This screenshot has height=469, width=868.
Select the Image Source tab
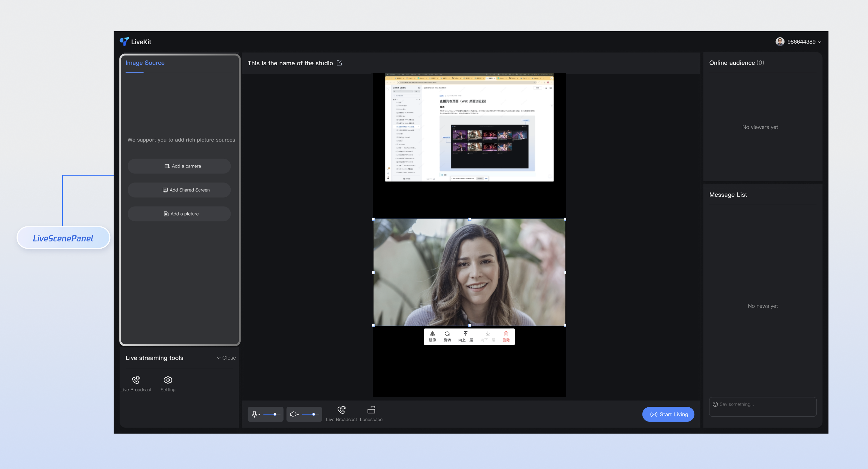point(145,63)
